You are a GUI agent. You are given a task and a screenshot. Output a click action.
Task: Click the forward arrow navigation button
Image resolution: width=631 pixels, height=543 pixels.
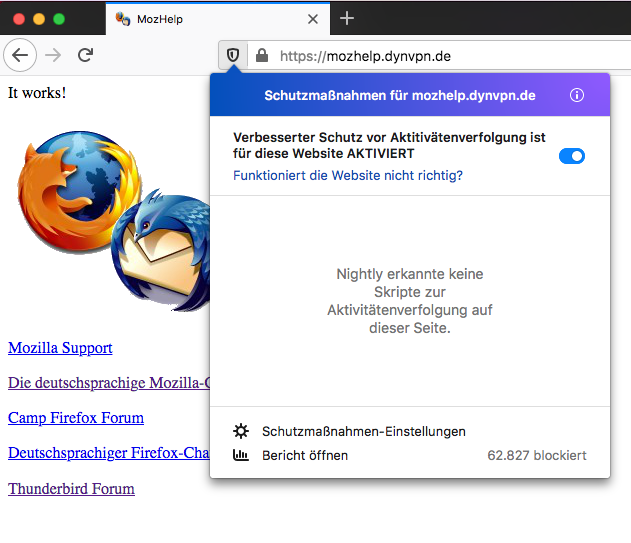click(53, 55)
